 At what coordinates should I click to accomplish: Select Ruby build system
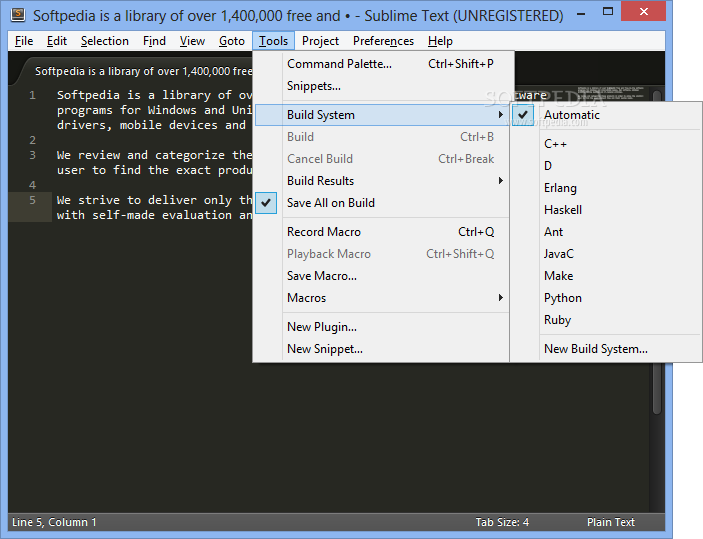point(606,320)
